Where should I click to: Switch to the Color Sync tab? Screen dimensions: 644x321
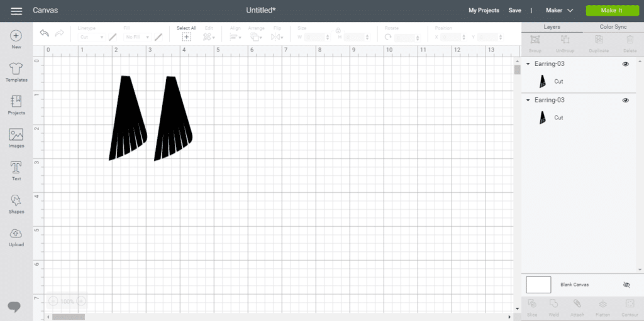coord(613,27)
